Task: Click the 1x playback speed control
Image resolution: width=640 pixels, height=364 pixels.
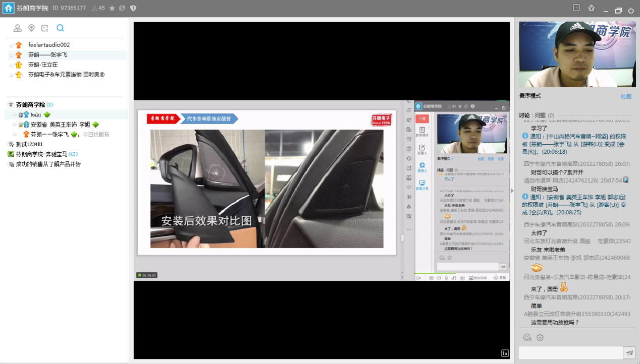Action: click(x=504, y=353)
